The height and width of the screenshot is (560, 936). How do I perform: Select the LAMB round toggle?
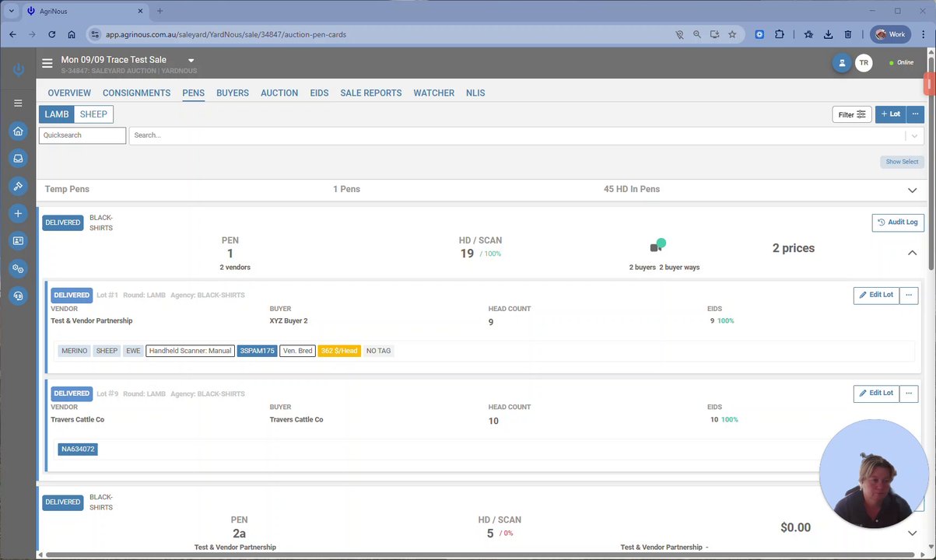click(57, 114)
